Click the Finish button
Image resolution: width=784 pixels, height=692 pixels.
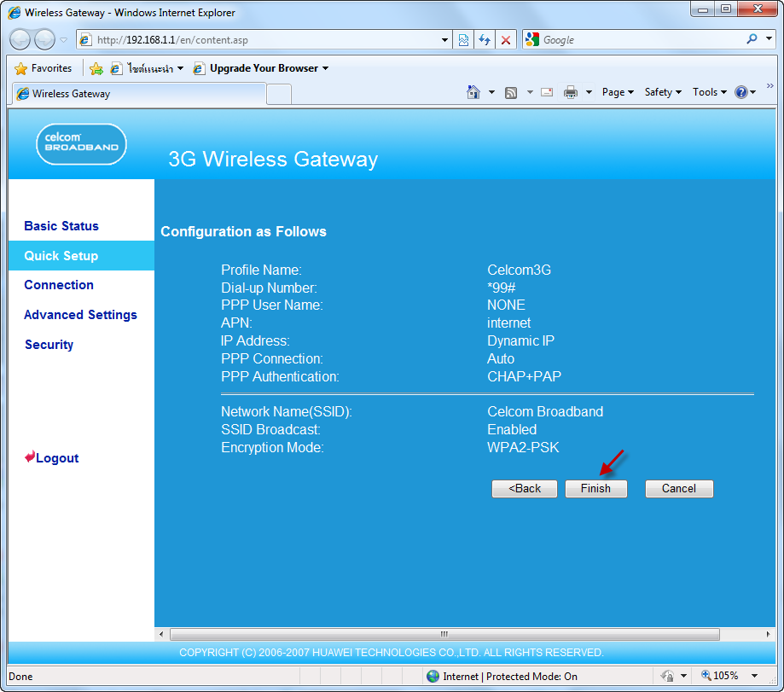click(x=596, y=489)
